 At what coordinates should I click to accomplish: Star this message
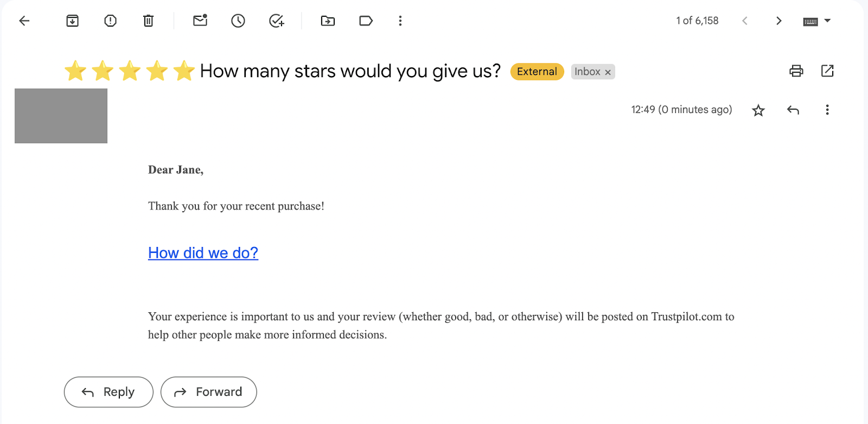[758, 110]
